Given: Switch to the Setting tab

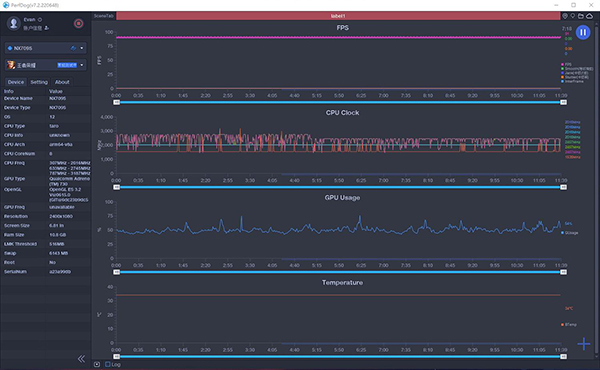Looking at the screenshot, I should pyautogui.click(x=39, y=82).
